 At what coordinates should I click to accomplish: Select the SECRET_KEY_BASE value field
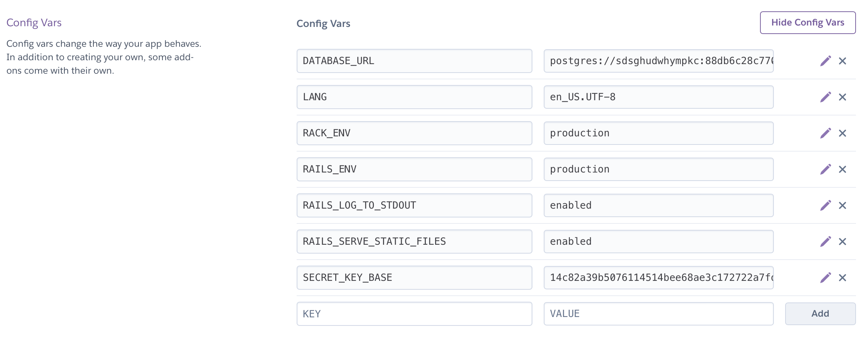click(658, 277)
